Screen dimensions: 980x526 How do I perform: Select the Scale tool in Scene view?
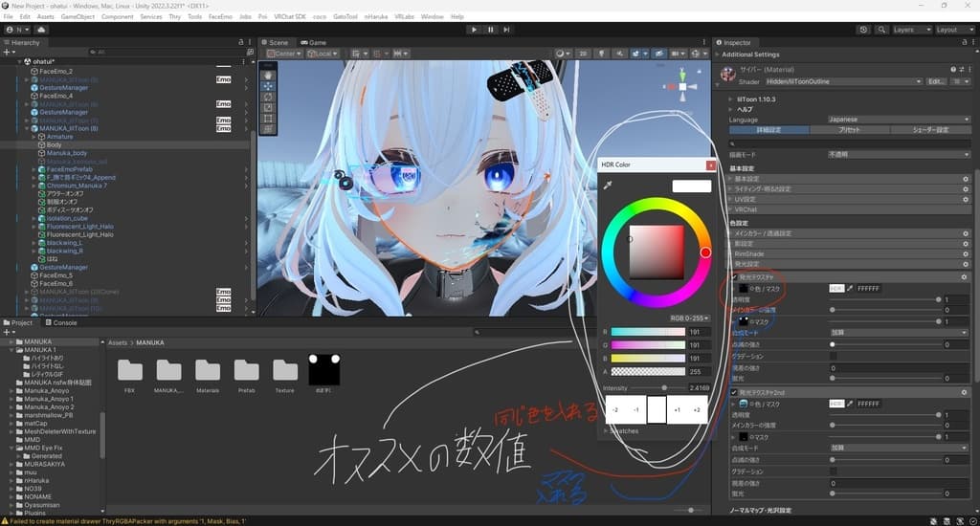(x=268, y=107)
